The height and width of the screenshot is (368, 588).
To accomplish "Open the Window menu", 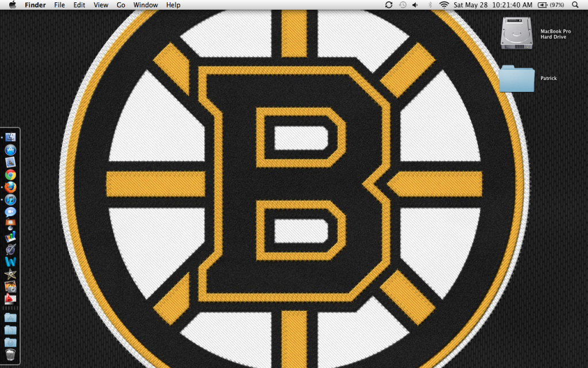I will [x=145, y=5].
